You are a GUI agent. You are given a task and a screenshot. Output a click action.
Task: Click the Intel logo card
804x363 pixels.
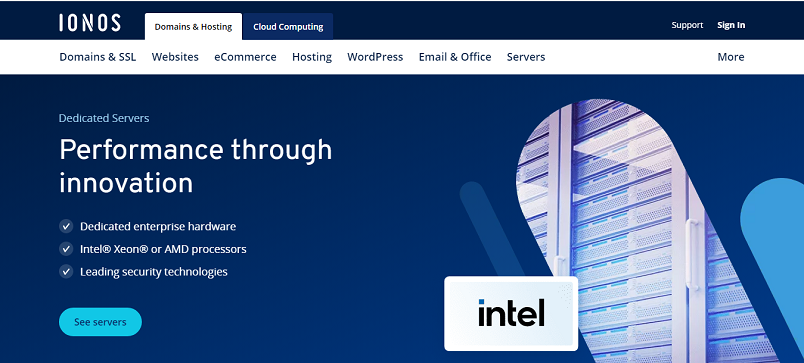pyautogui.click(x=511, y=313)
